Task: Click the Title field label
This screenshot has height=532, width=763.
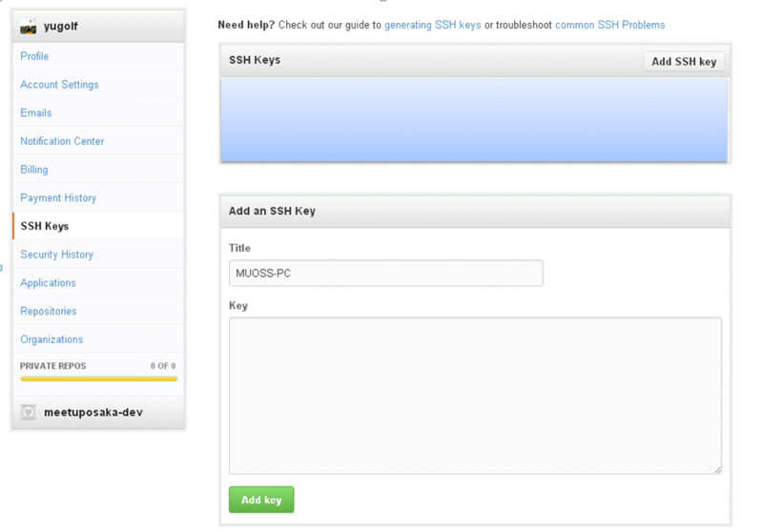Action: pos(239,248)
